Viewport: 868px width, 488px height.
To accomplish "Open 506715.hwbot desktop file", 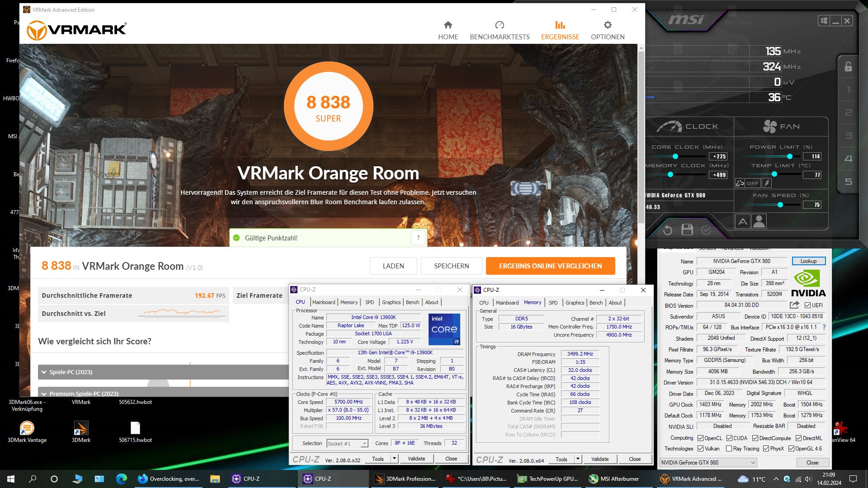I will [135, 432].
